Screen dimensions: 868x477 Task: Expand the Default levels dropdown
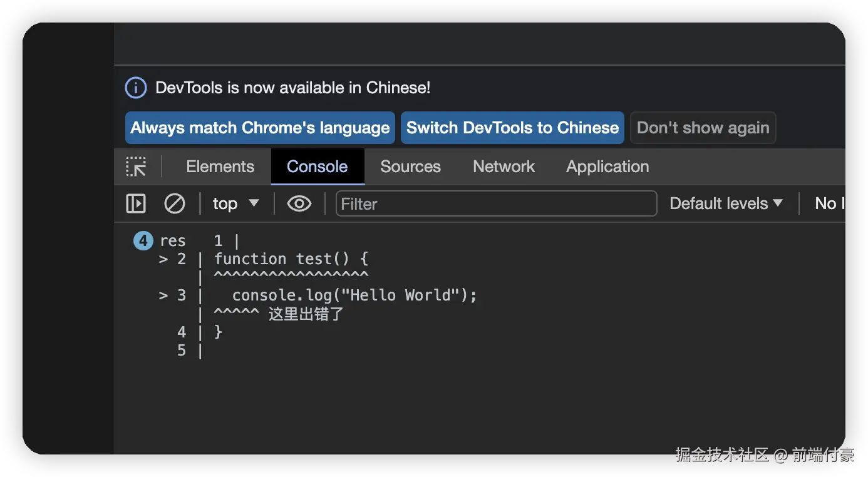pyautogui.click(x=726, y=203)
